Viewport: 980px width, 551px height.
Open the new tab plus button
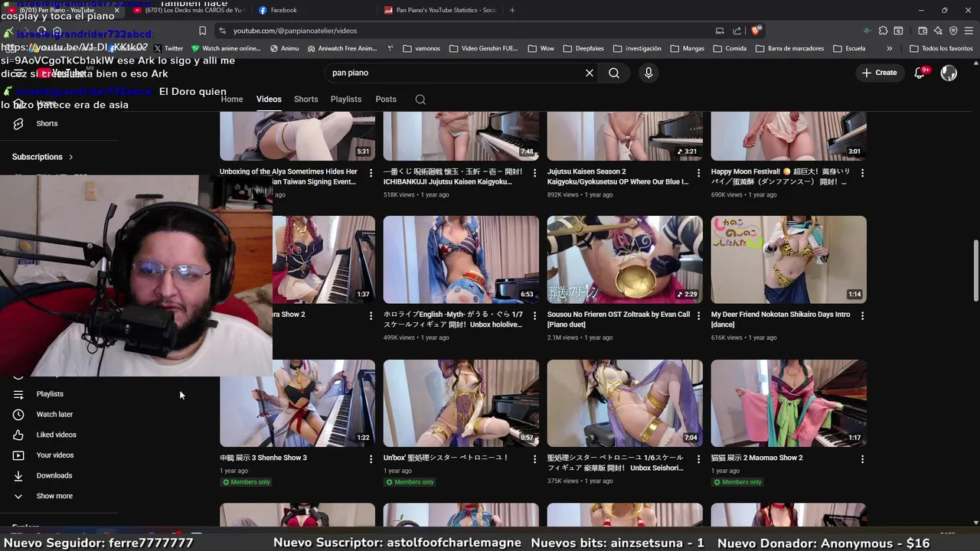coord(512,10)
